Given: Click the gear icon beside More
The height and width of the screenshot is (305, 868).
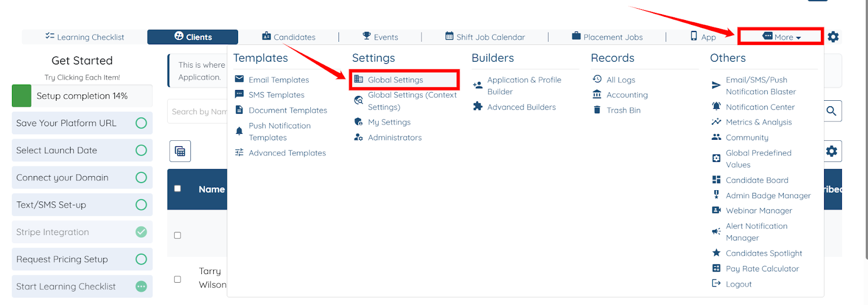Looking at the screenshot, I should point(833,37).
